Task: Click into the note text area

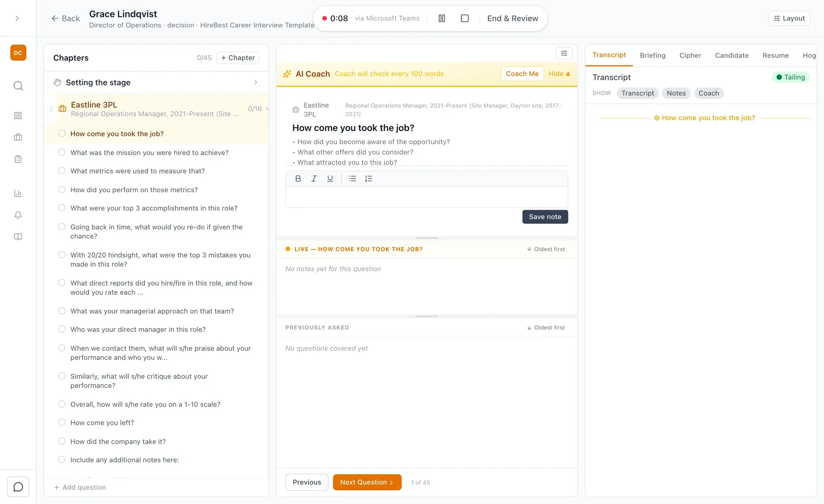Action: (x=427, y=197)
